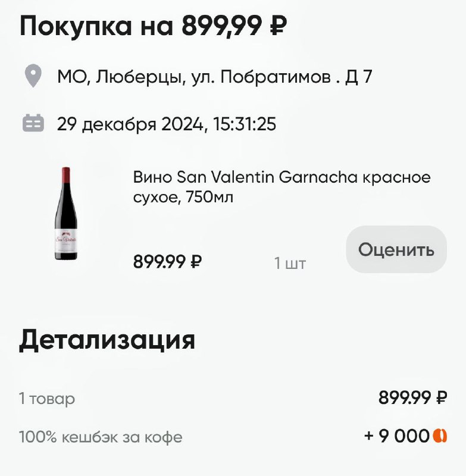
Task: Click the Оценить rate button
Action: click(x=396, y=249)
